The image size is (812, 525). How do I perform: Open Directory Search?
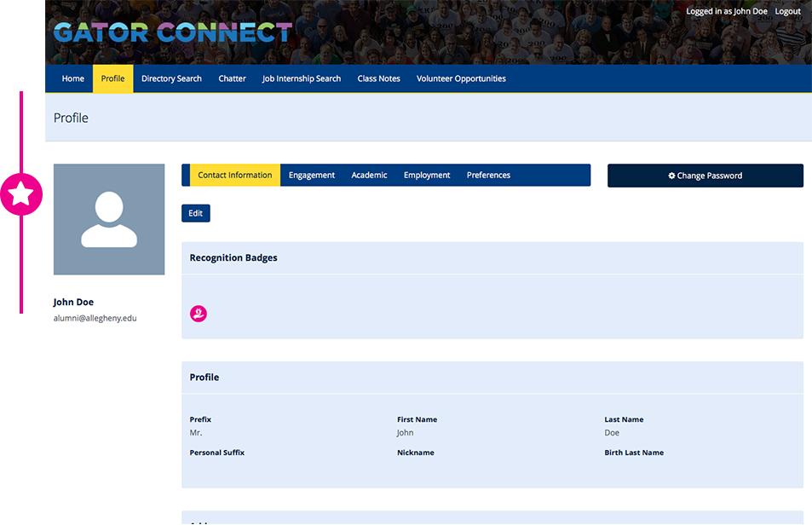171,78
